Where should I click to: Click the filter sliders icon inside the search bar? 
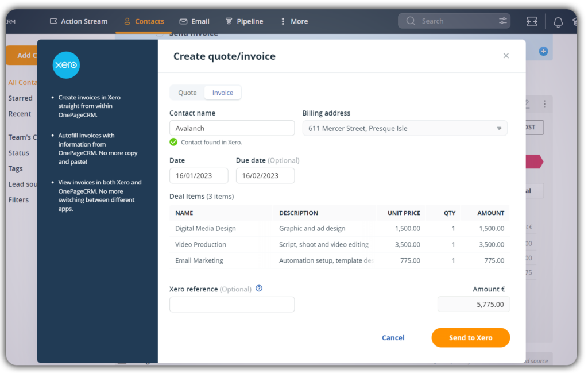coord(502,20)
